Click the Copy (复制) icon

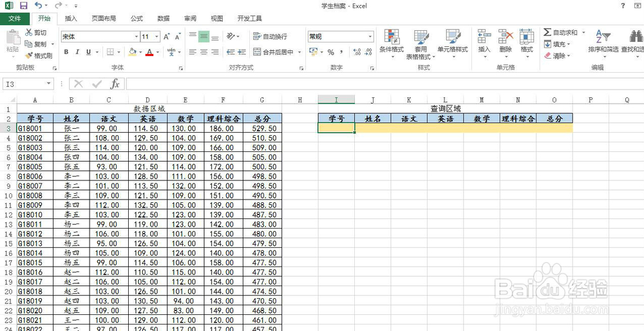pos(29,44)
